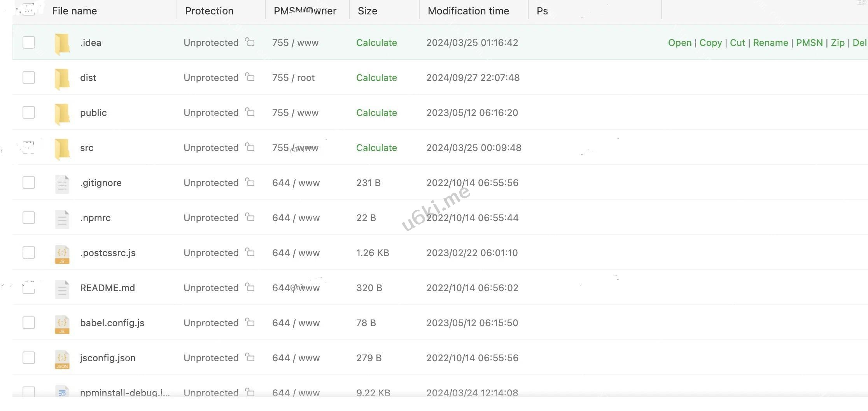Zip the .idea folder
The image size is (868, 411).
(x=838, y=43)
